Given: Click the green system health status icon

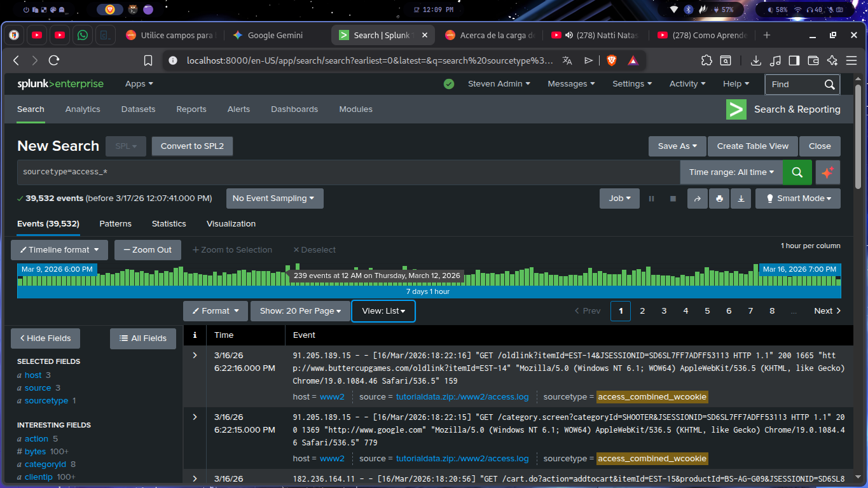Looking at the screenshot, I should 449,84.
